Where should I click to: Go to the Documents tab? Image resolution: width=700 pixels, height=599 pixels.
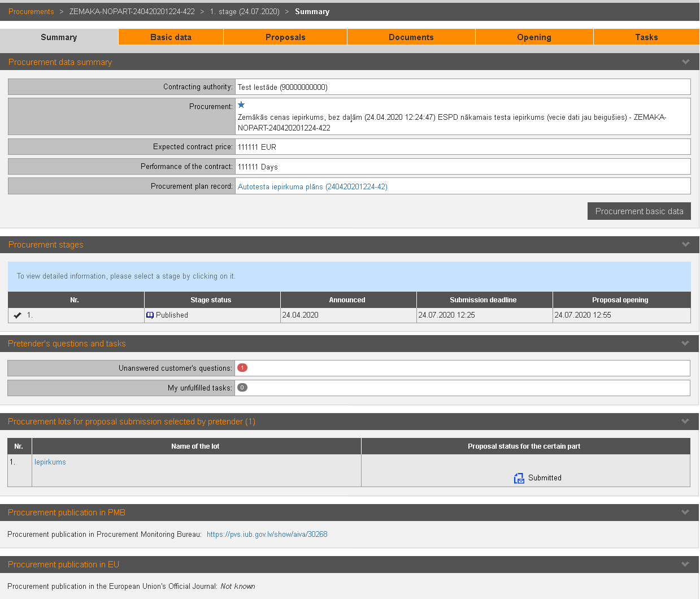pos(411,37)
